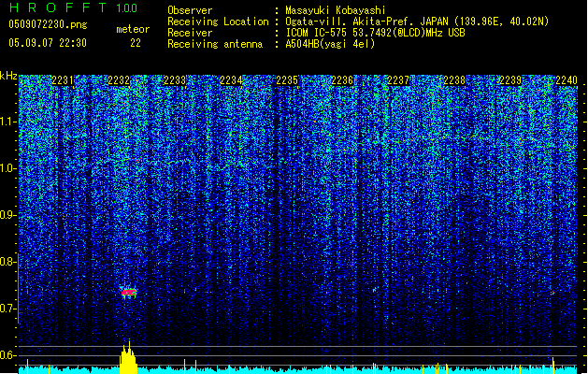Click the 1.1 kHz frequency label
This screenshot has height=374, width=588.
click(x=8, y=122)
